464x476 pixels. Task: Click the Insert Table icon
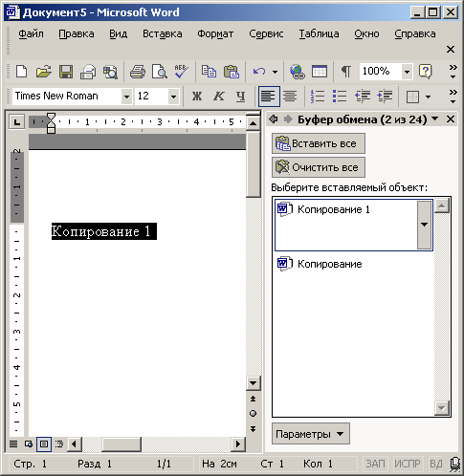click(320, 72)
